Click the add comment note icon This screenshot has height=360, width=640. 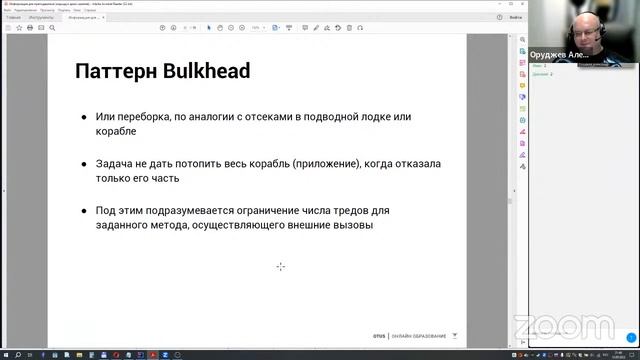305,28
